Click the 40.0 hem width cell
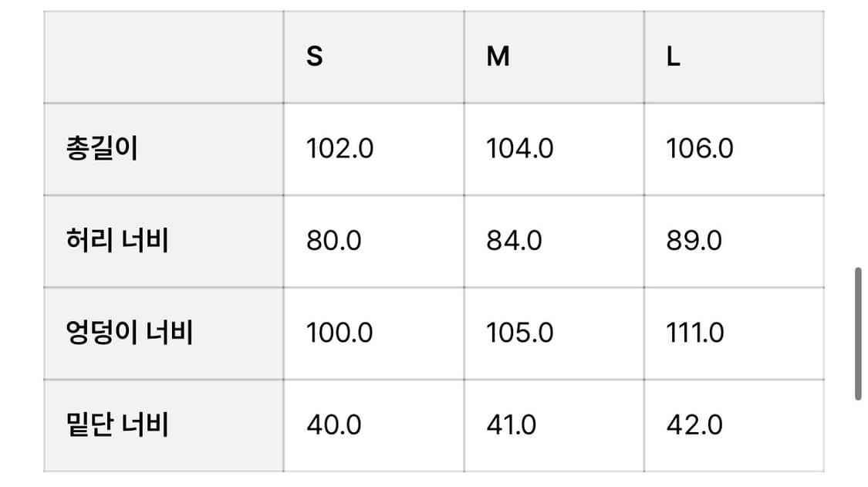868x487 pixels. tap(333, 425)
